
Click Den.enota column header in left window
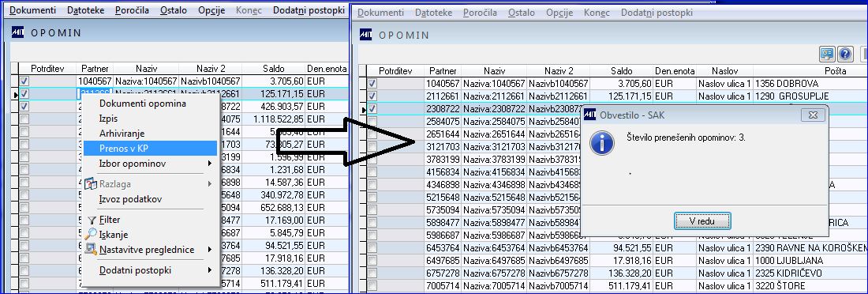pos(327,69)
